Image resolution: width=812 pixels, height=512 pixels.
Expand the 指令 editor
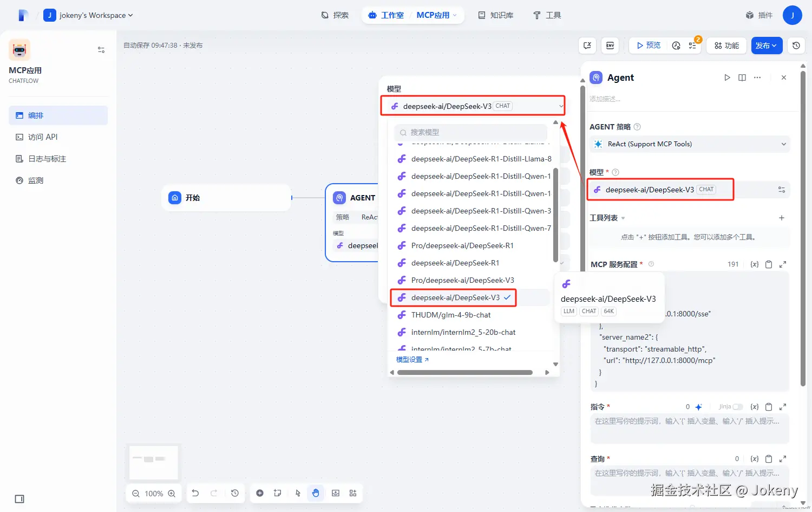[x=783, y=407]
